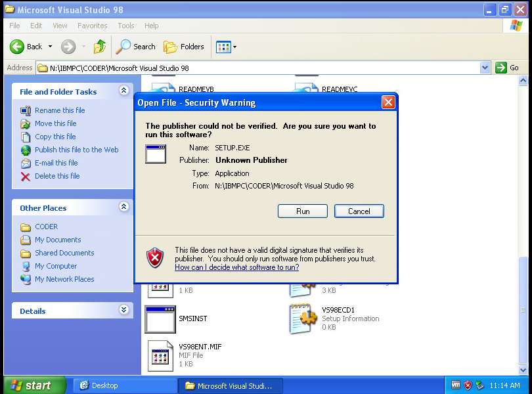Select the SMSINST file name

192,318
